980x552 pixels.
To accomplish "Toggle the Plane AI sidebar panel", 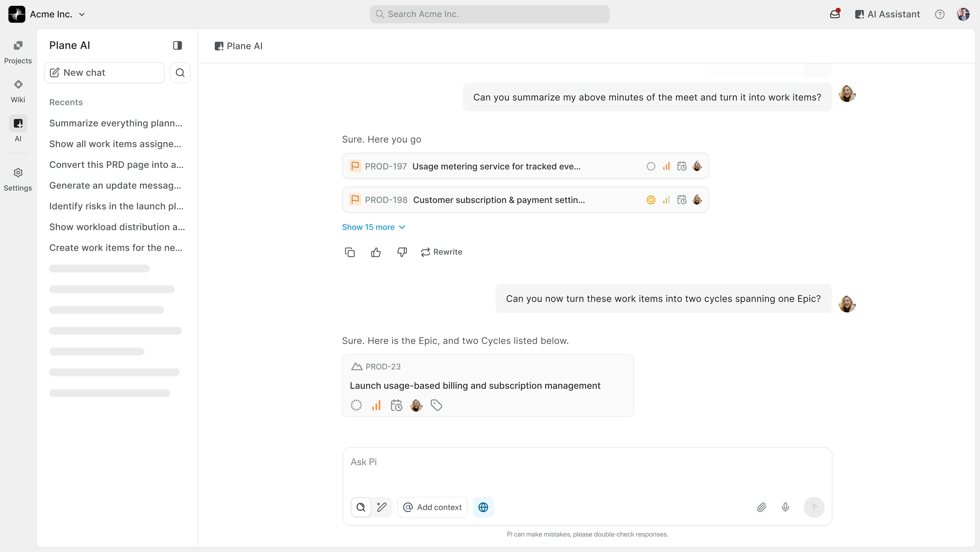I will pos(177,45).
